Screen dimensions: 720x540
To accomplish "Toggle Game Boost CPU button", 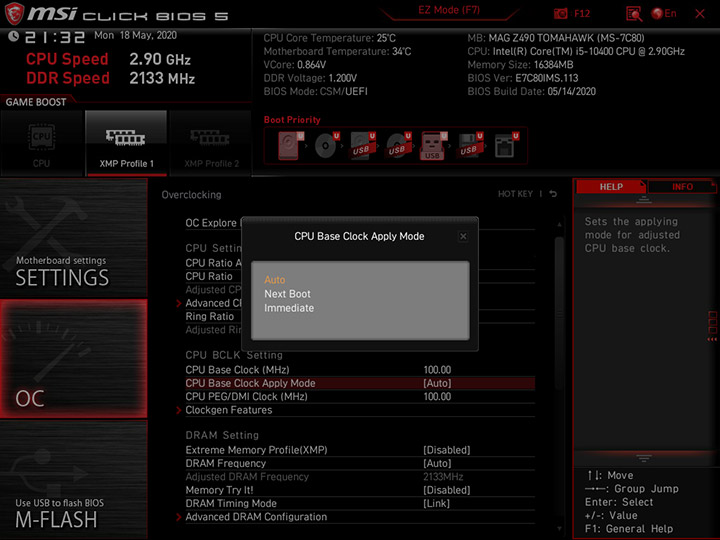I will (x=42, y=143).
